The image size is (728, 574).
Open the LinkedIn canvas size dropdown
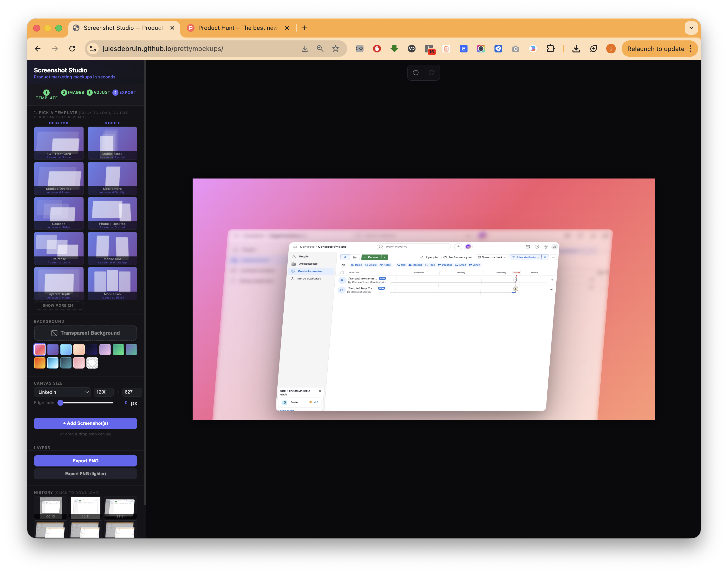click(x=62, y=392)
